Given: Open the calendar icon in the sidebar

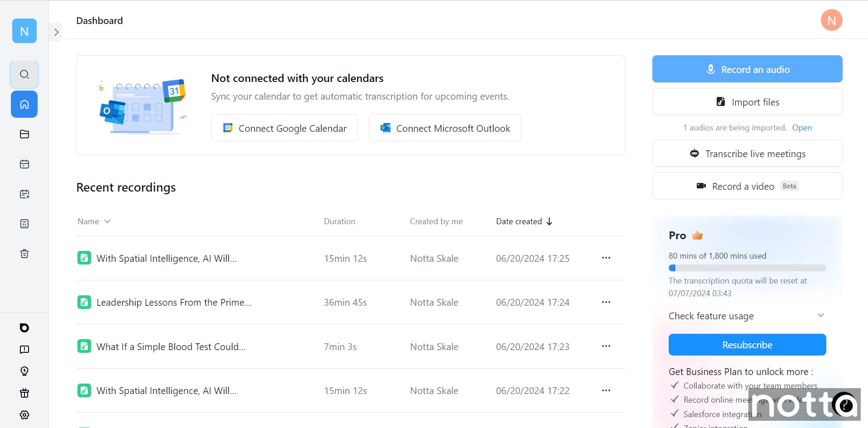Looking at the screenshot, I should [24, 164].
